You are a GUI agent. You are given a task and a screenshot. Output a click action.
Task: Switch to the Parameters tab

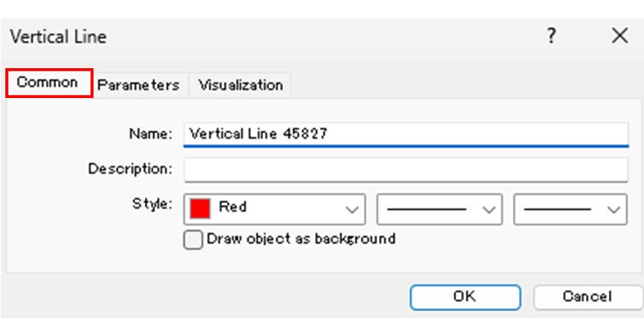(x=138, y=85)
